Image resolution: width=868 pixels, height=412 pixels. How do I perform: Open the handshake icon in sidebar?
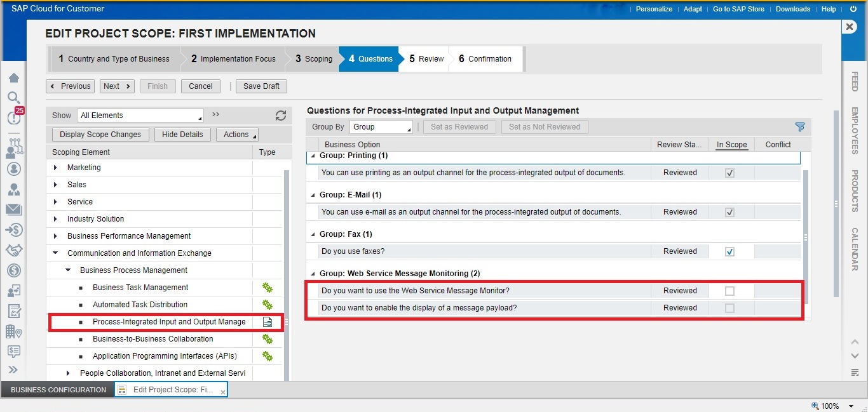pos(13,249)
